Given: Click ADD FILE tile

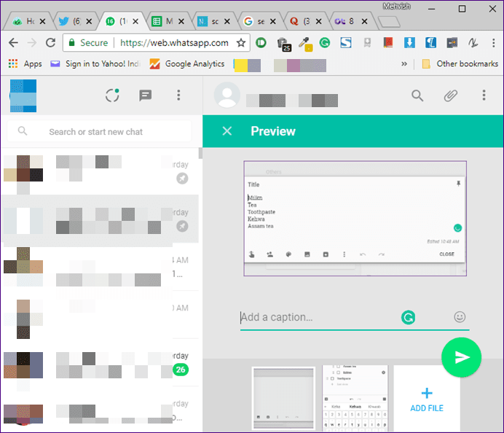Looking at the screenshot, I should [427, 399].
